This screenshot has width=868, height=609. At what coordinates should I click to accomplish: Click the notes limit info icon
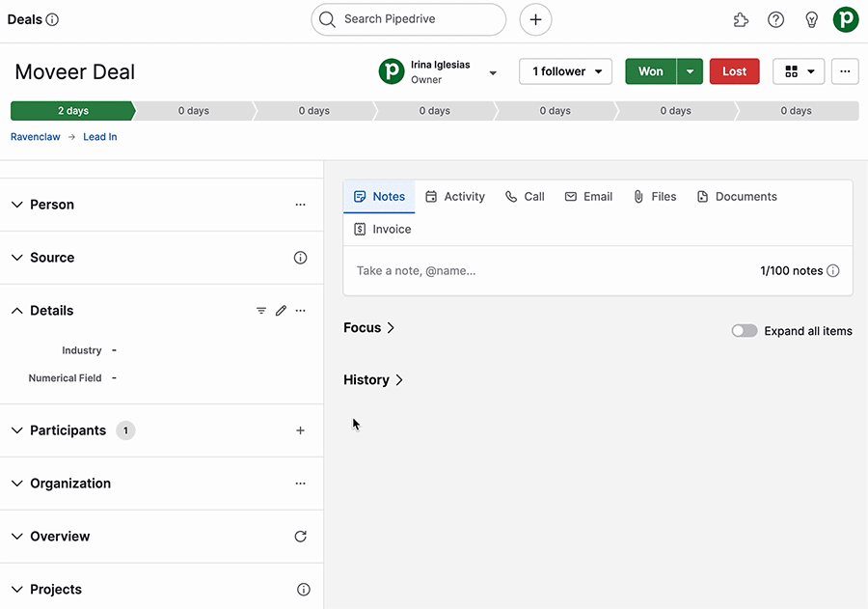click(832, 270)
